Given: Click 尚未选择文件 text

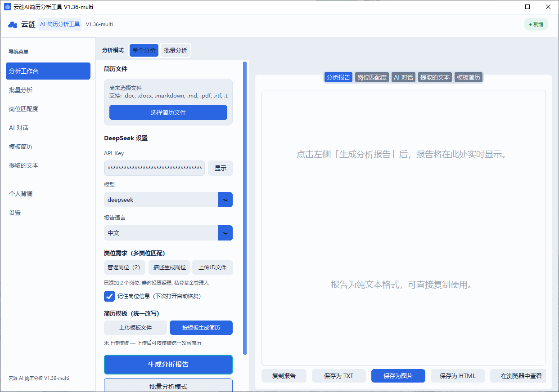Looking at the screenshot, I should pyautogui.click(x=126, y=88).
